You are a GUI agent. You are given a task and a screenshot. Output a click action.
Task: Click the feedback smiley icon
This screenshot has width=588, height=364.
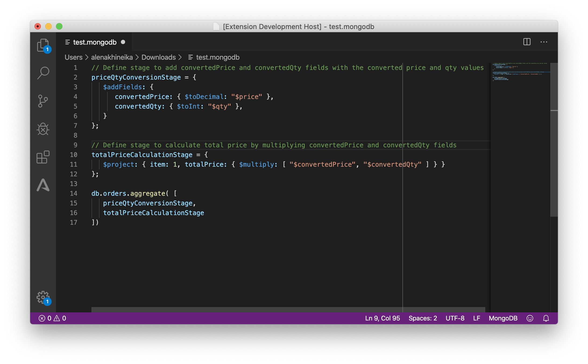coord(530,318)
